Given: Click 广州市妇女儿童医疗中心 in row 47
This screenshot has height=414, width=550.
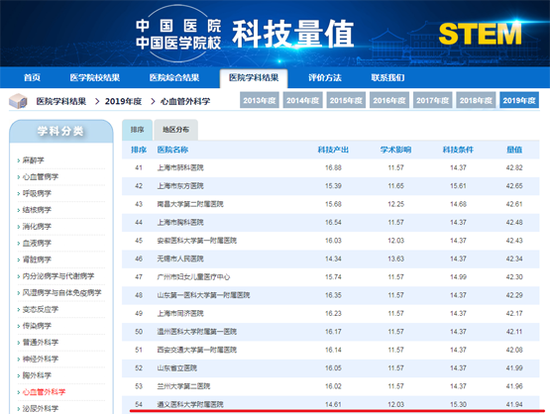Looking at the screenshot, I should pyautogui.click(x=193, y=277).
